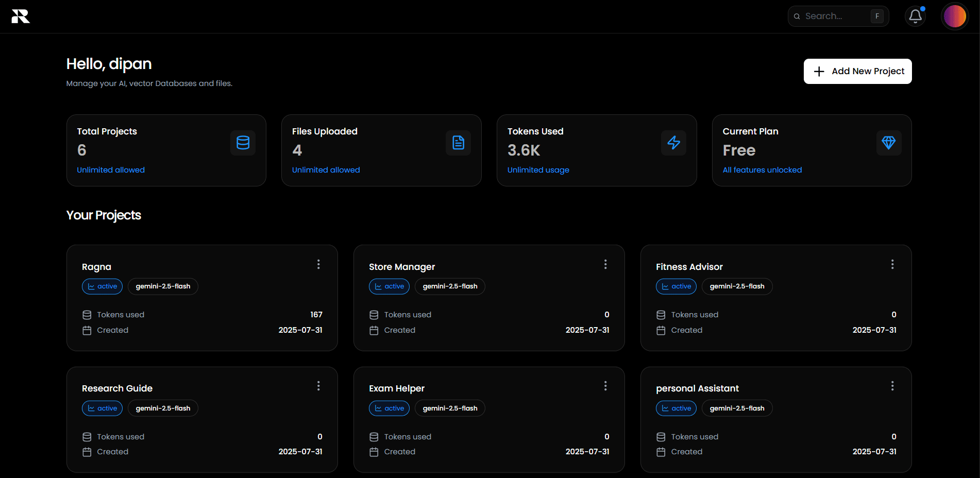Click the gradient profile avatar

point(955,16)
